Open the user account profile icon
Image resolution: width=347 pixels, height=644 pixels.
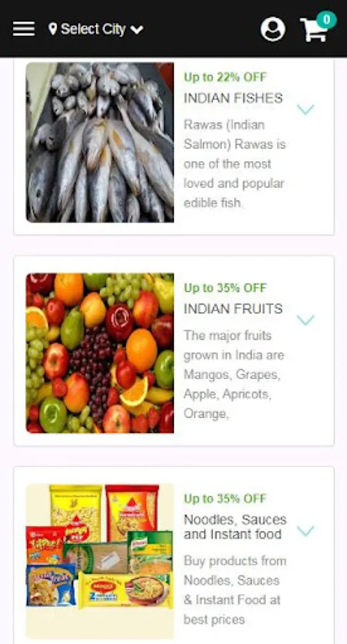point(273,29)
